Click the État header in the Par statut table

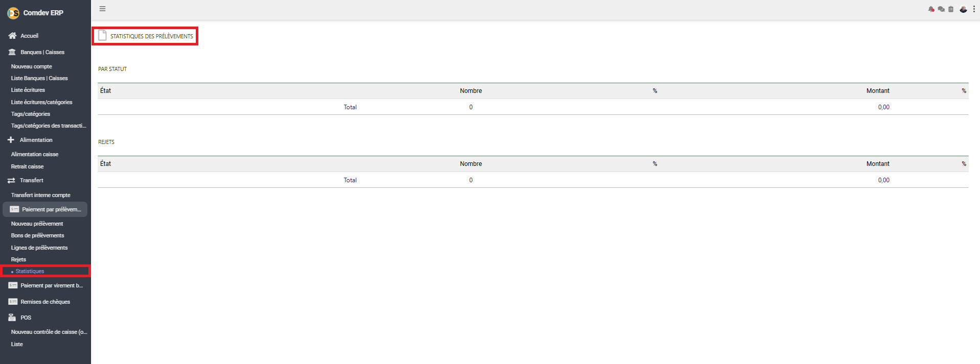pos(106,91)
